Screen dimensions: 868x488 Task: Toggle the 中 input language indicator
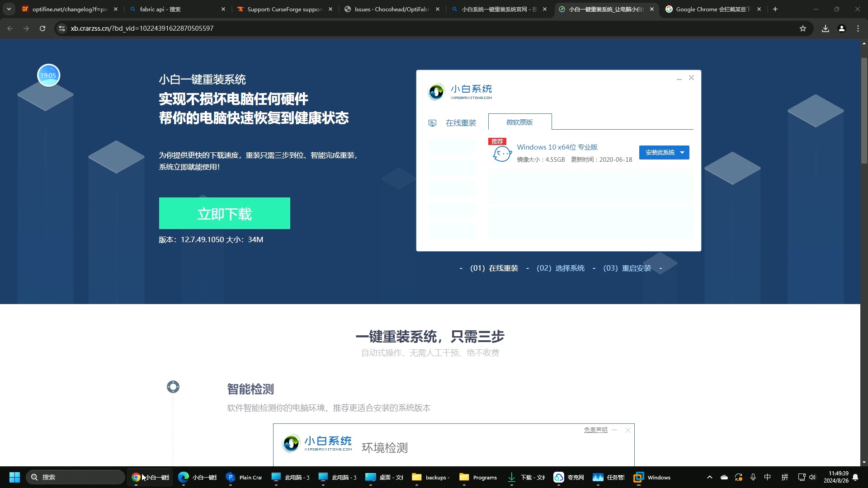click(767, 477)
